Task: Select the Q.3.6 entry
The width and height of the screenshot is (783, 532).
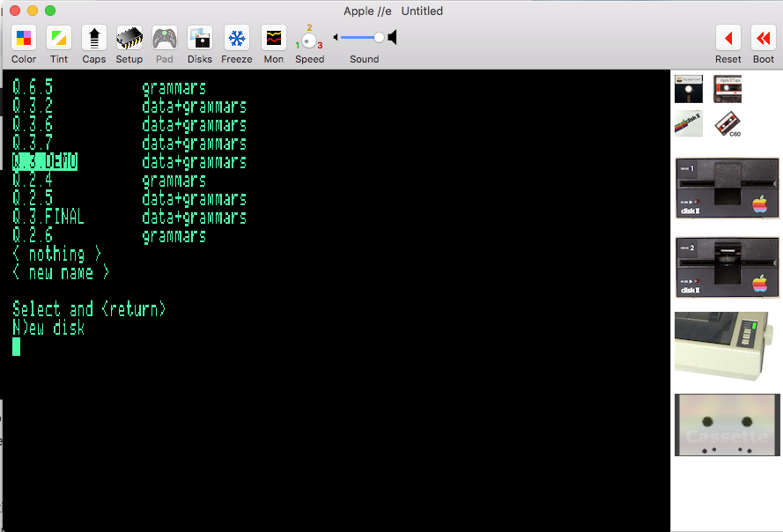Action: tap(33, 124)
